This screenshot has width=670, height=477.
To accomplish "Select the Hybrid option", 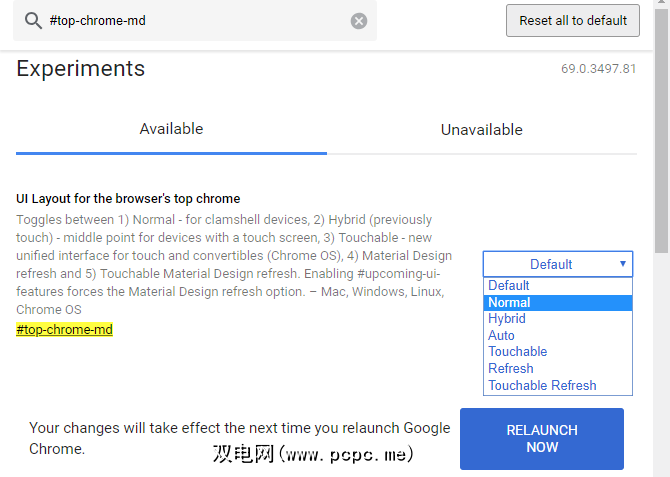I will [x=558, y=319].
